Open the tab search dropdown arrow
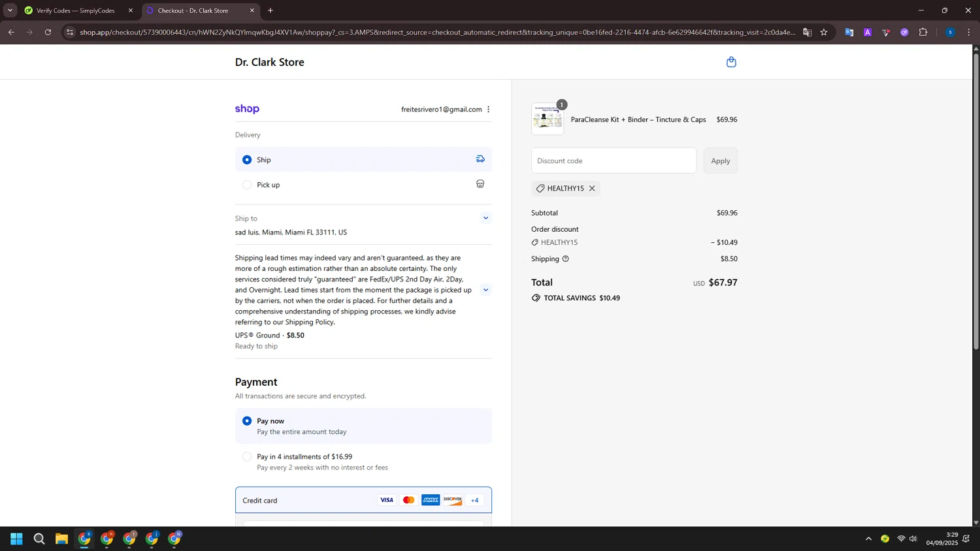980x551 pixels. pos(10,10)
